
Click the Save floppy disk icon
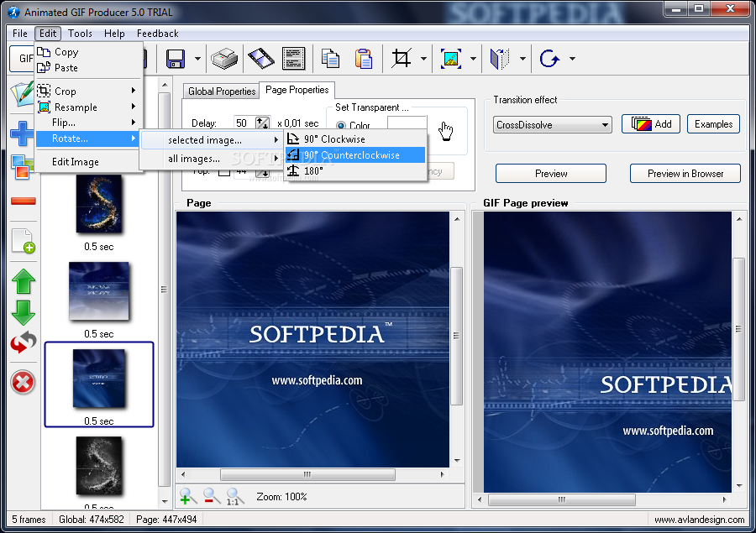point(176,59)
